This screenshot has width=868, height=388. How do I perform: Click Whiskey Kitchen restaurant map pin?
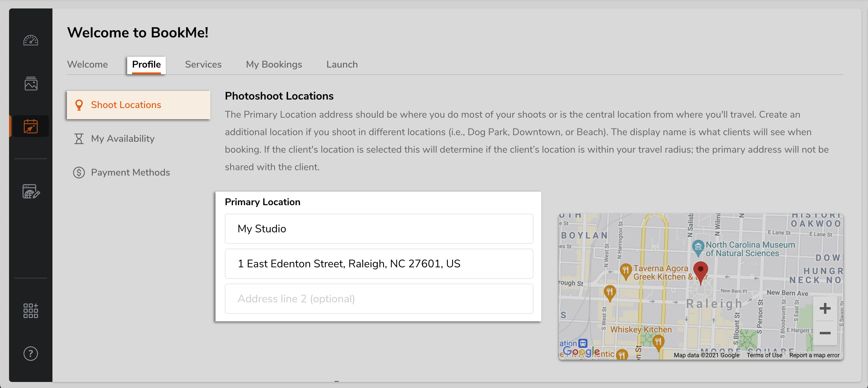(658, 343)
